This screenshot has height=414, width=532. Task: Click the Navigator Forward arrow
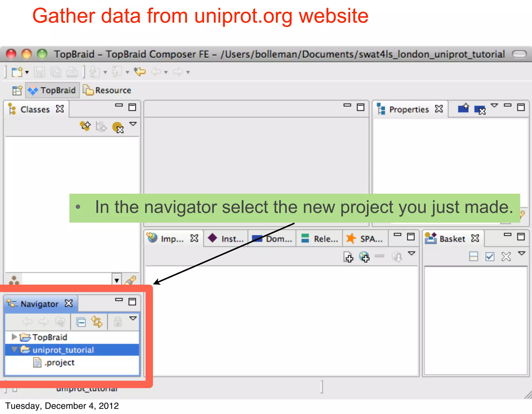(x=43, y=322)
